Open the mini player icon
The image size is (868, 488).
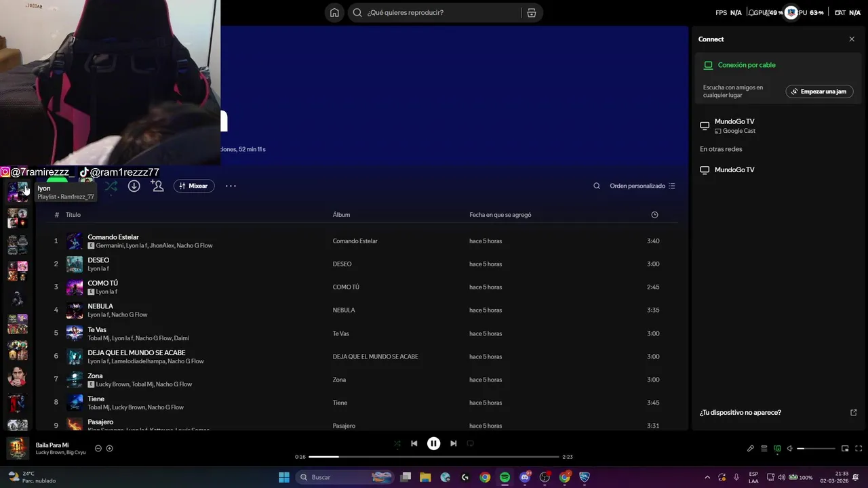(845, 449)
